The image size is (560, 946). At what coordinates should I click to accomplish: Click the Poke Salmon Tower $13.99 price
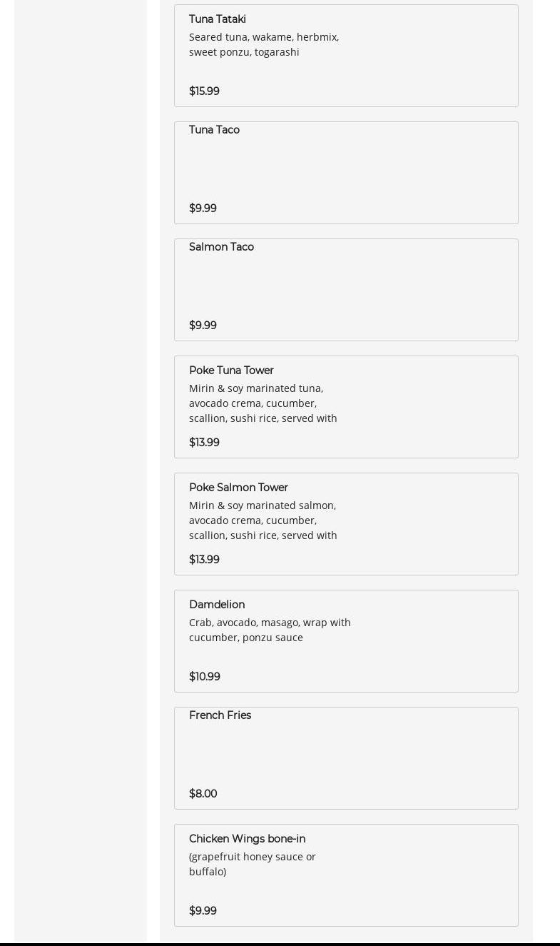coord(204,560)
